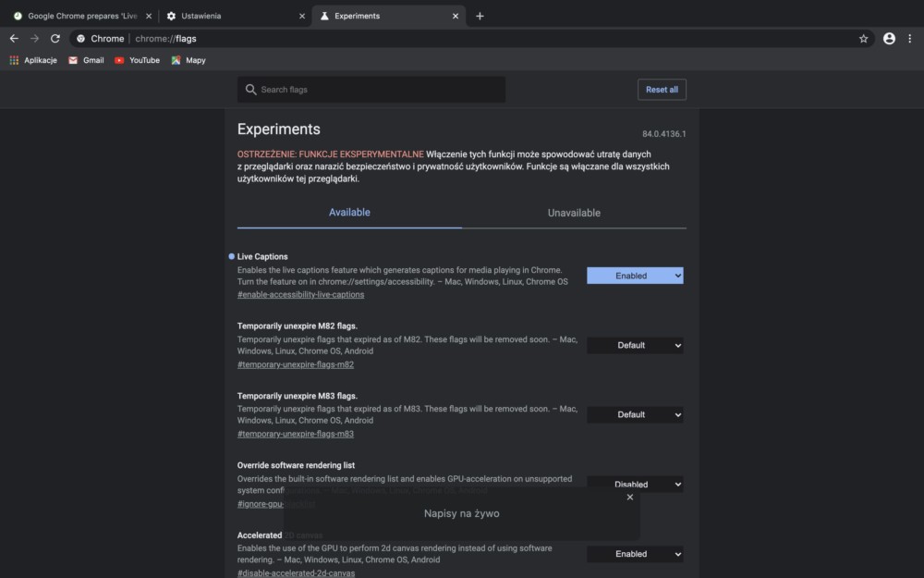Click the version number 84.0.4136.1
The image size is (924, 578).
pos(664,134)
